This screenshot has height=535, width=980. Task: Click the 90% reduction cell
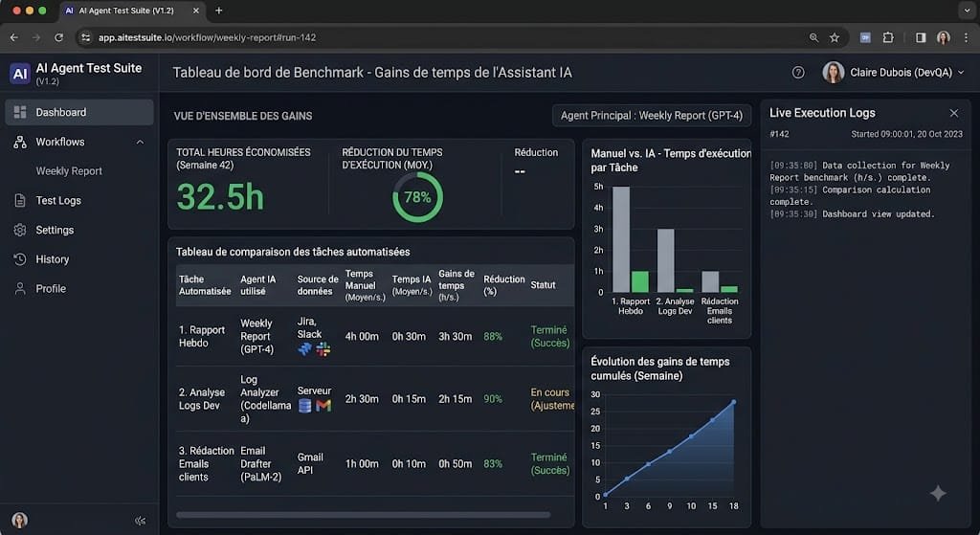[493, 399]
